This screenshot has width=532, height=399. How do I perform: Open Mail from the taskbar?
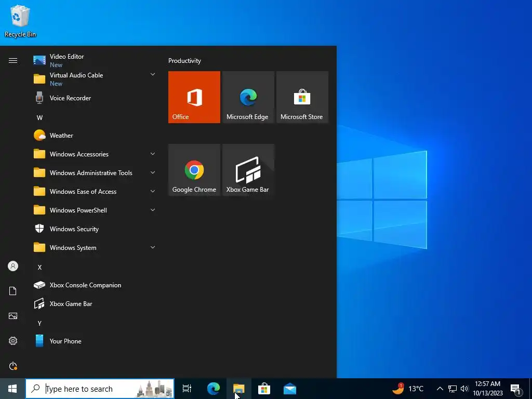click(290, 389)
